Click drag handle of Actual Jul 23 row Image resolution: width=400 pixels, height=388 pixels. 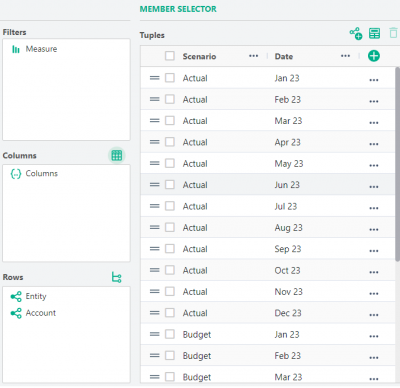click(x=154, y=206)
